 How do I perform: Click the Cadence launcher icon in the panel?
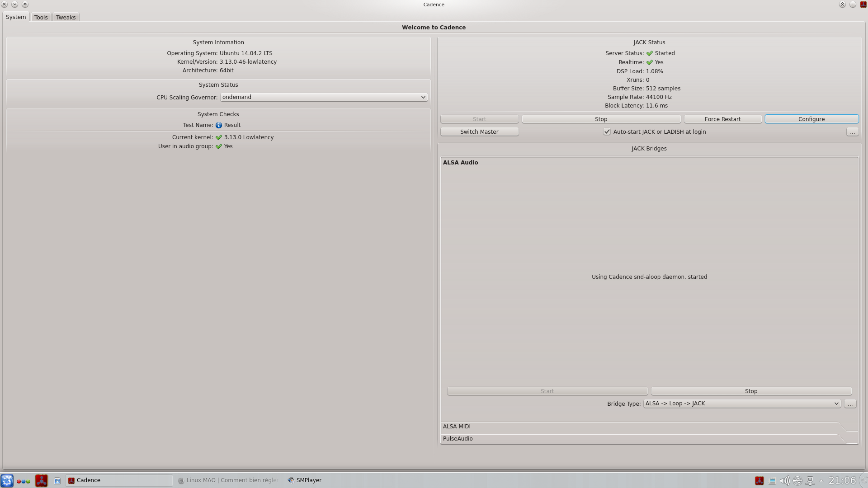tap(41, 480)
